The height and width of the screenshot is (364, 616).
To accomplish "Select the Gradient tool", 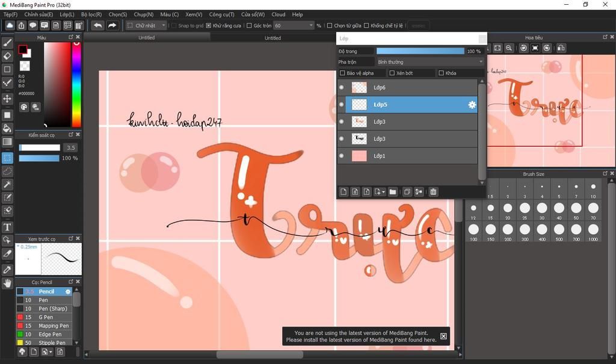I will coord(7,141).
